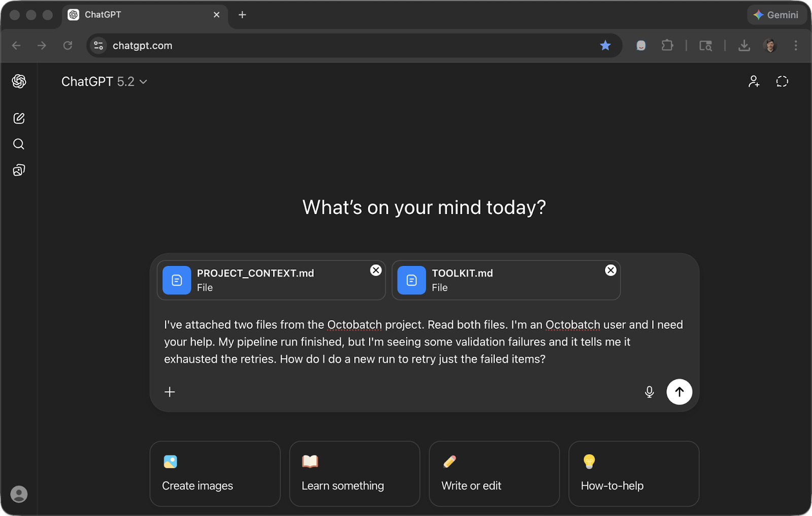Go back with browser back arrow

point(16,46)
